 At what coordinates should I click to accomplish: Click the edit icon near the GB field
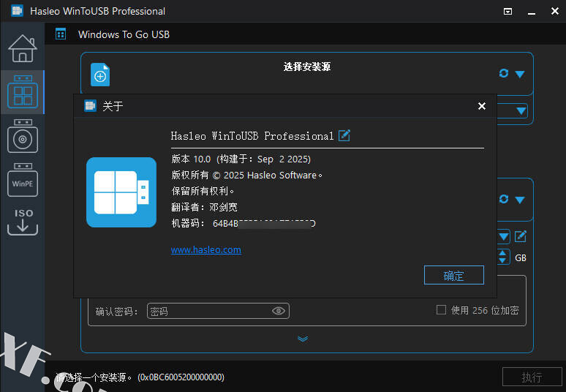click(521, 236)
